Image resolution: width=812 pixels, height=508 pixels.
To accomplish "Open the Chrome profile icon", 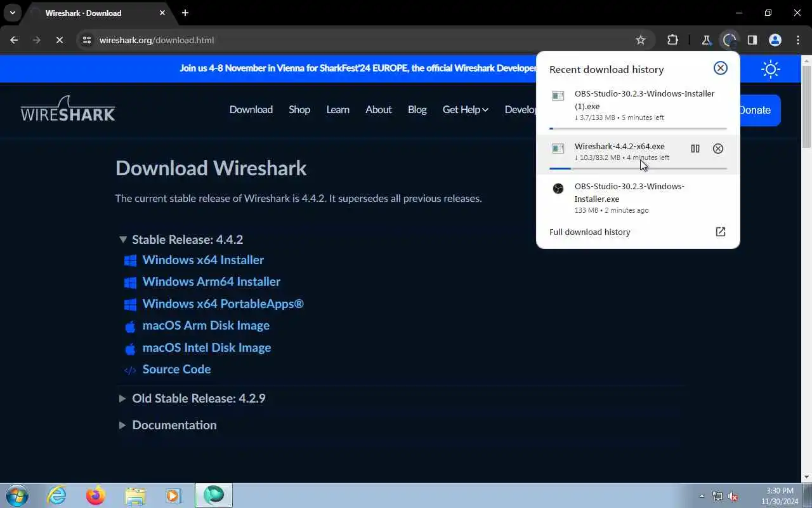I will [775, 40].
